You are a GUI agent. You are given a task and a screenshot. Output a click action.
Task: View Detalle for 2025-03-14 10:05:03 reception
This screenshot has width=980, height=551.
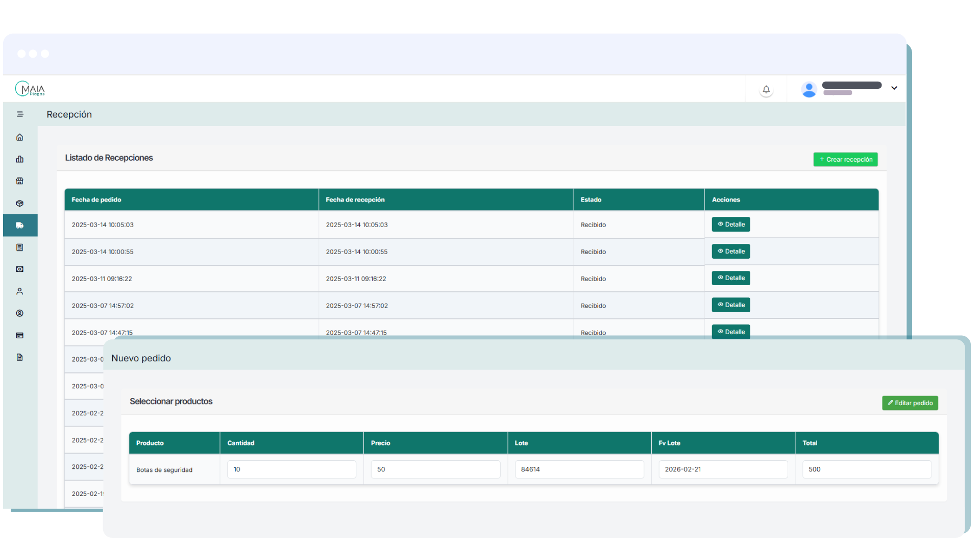[x=731, y=224]
